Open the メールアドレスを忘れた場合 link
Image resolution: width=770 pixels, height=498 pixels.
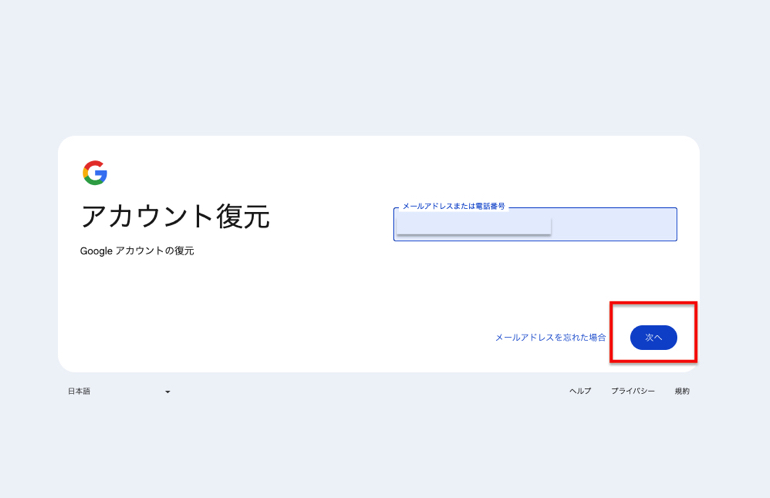(x=550, y=338)
